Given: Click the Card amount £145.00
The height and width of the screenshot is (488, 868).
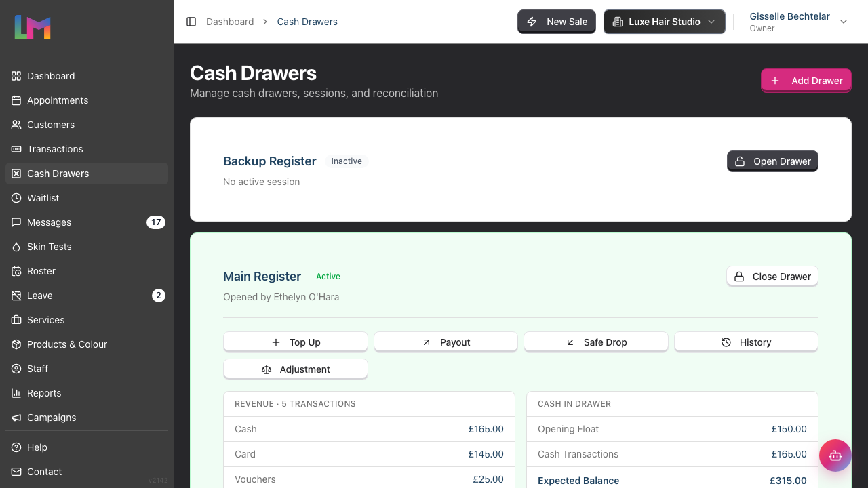Looking at the screenshot, I should tap(486, 454).
